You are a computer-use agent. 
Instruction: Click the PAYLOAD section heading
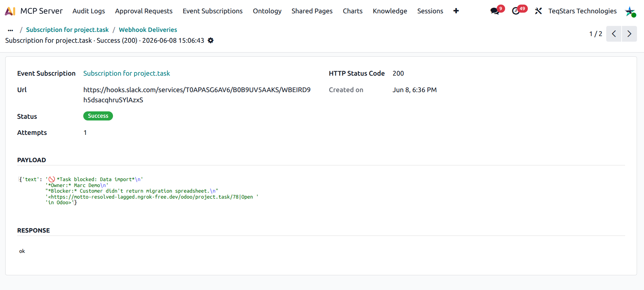pyautogui.click(x=31, y=160)
